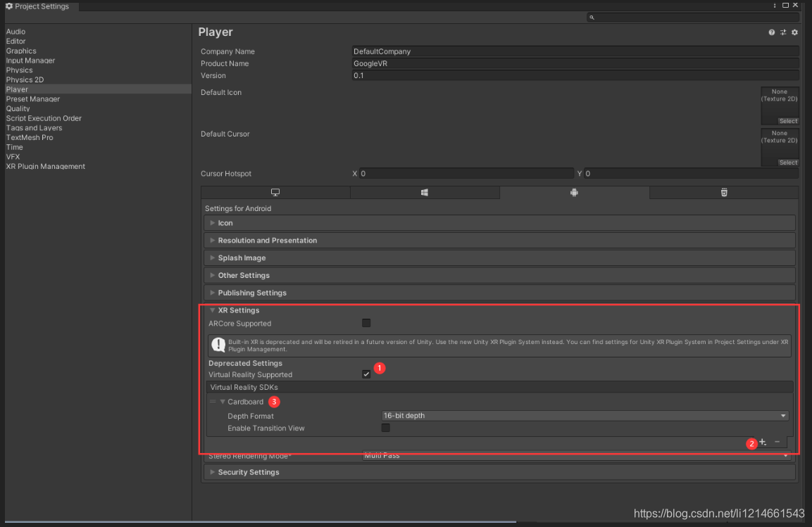Select the Windows Store platform tab
812x527 pixels.
(425, 192)
